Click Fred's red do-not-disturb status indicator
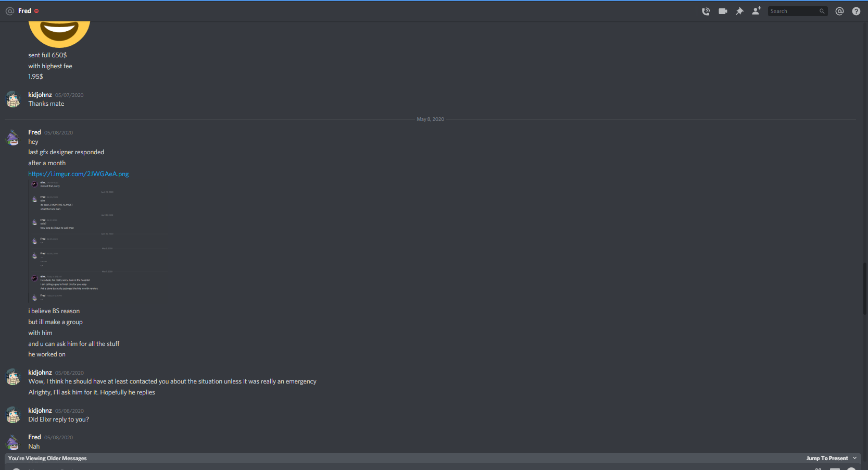Viewport: 868px width, 470px height. pyautogui.click(x=36, y=11)
